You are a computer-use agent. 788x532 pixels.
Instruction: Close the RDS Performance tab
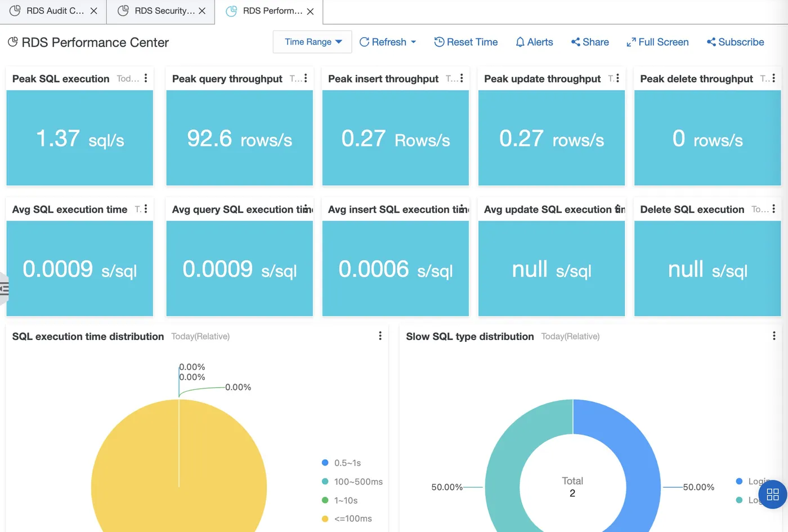[310, 11]
